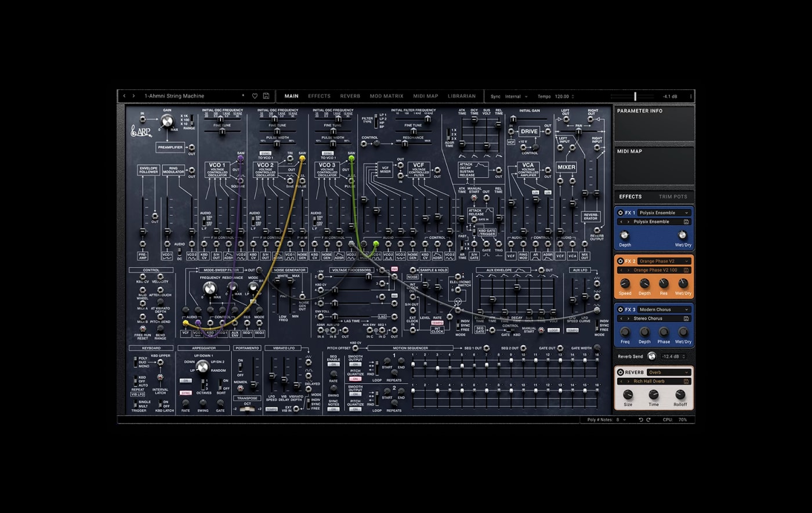Toggle the SEQ ENABLE On button

333,364
